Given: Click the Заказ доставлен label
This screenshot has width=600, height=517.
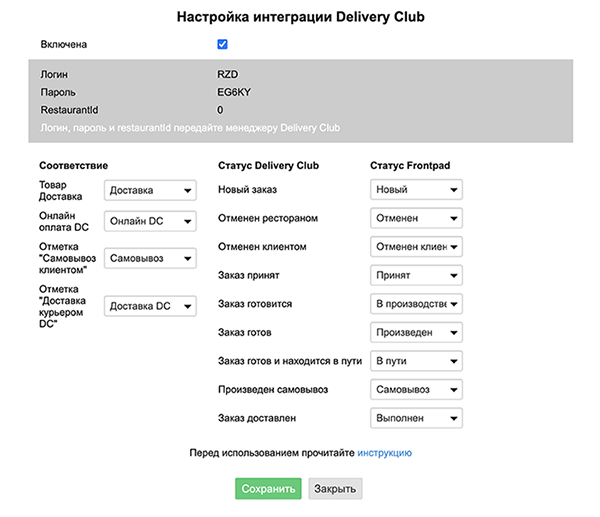Looking at the screenshot, I should tap(257, 418).
